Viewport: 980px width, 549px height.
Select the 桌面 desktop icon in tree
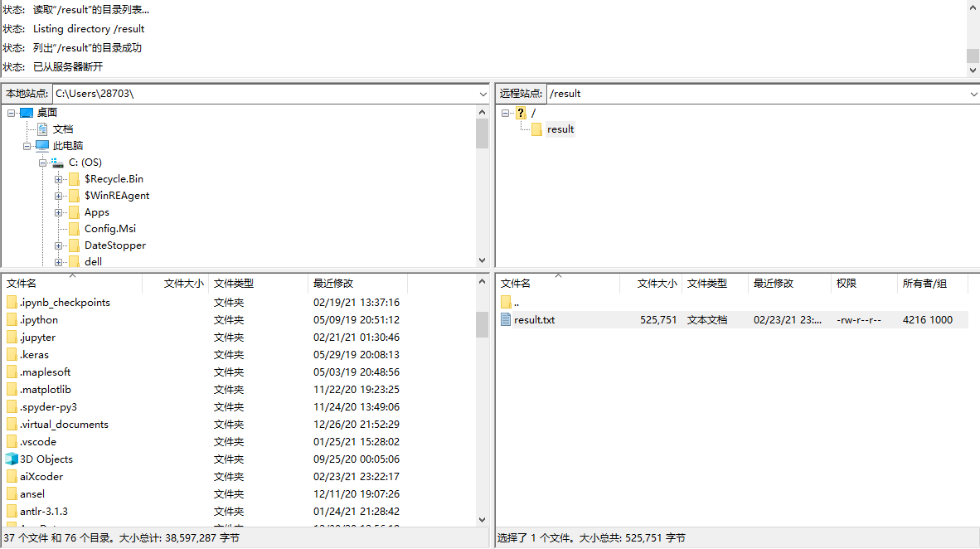point(27,113)
